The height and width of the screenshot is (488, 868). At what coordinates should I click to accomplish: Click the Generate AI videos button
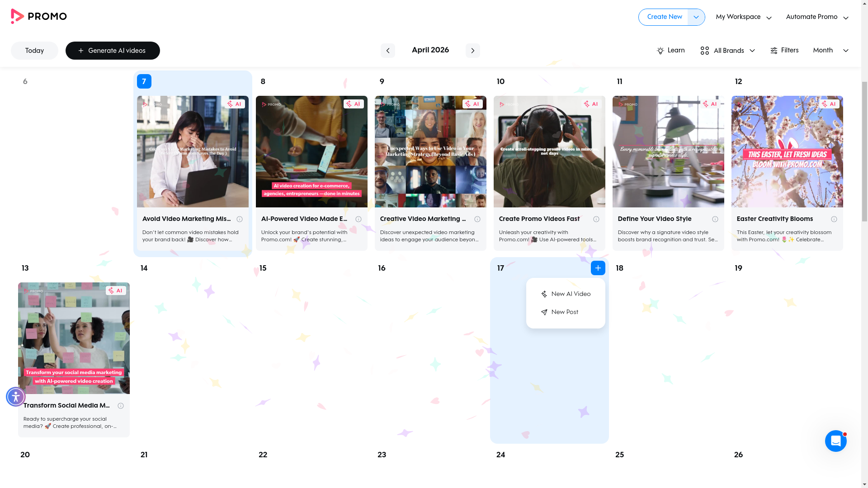pos(113,50)
